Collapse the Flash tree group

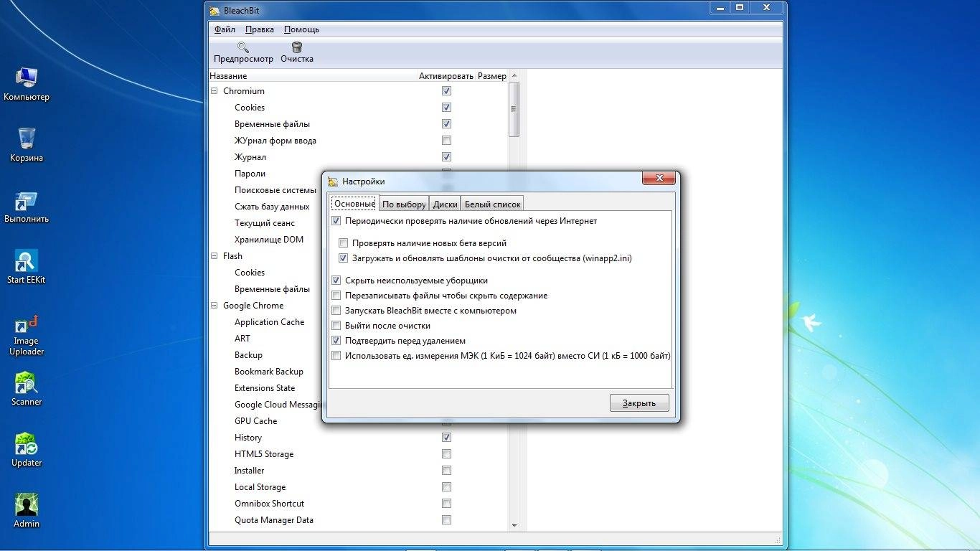(x=215, y=256)
